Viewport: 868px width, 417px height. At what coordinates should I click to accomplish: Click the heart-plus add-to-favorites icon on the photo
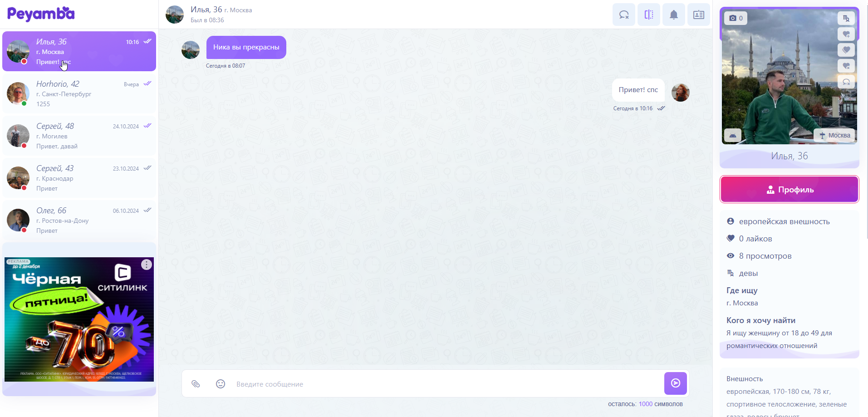846,34
